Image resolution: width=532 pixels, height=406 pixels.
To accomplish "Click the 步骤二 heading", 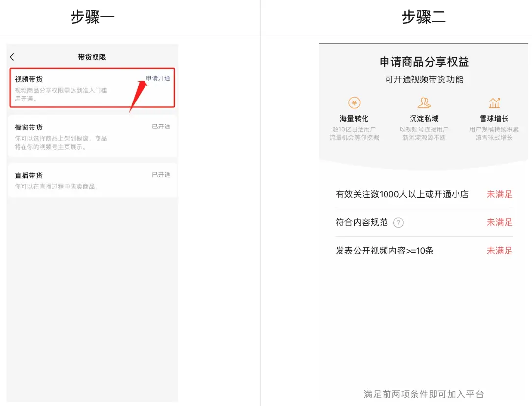I will [x=424, y=17].
